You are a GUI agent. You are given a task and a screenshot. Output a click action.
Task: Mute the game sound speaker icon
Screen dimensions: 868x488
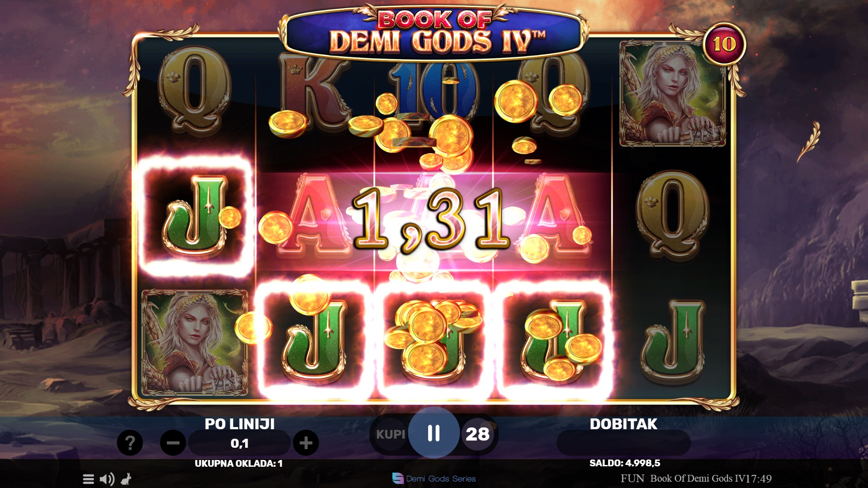click(107, 479)
